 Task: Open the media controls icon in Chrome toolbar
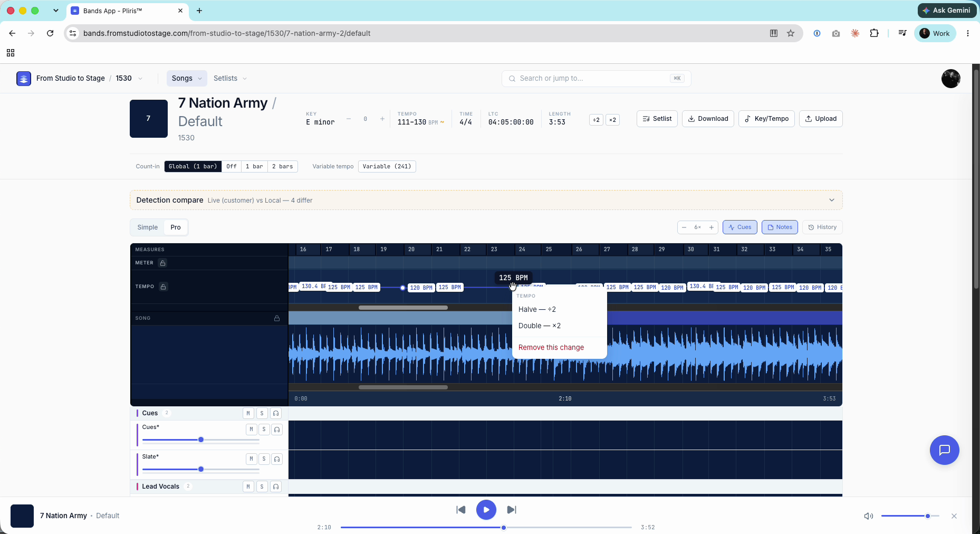(x=902, y=33)
